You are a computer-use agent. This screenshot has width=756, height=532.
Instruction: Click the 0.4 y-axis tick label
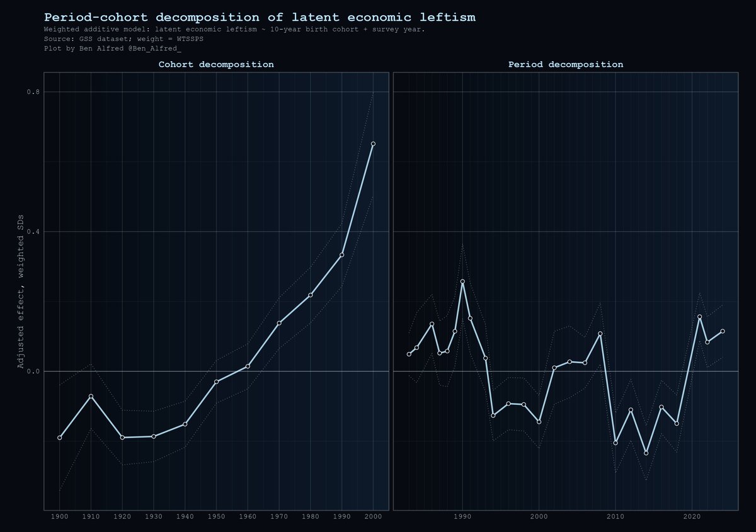(33, 232)
